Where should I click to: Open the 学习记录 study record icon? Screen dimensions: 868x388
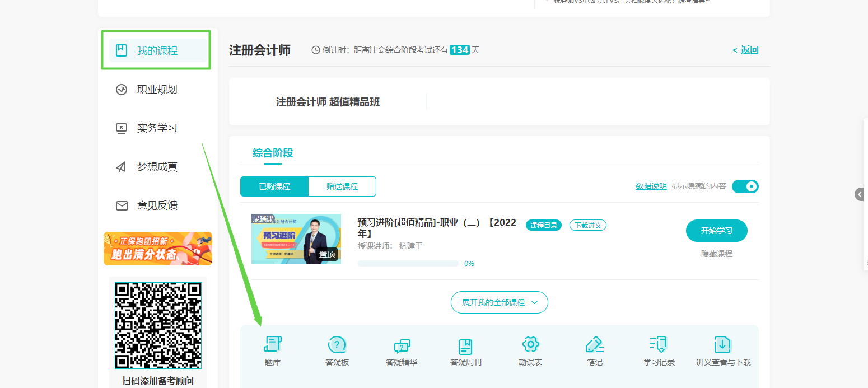pyautogui.click(x=659, y=344)
